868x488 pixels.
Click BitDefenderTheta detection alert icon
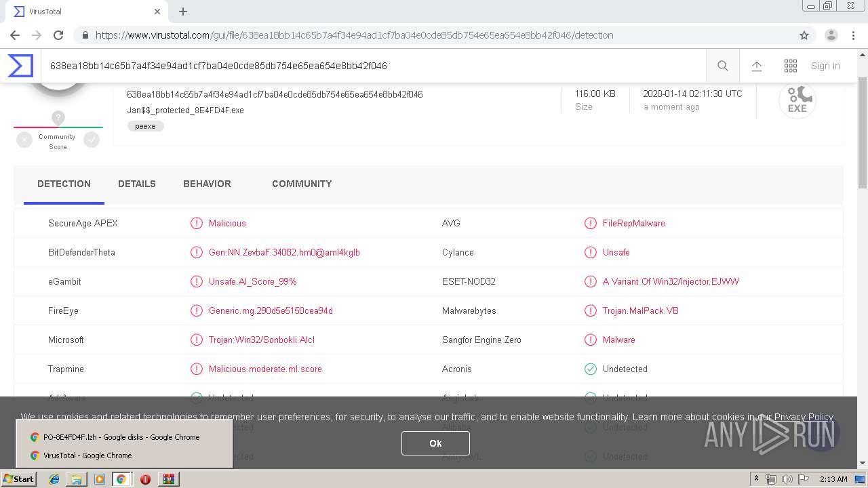[x=197, y=252]
